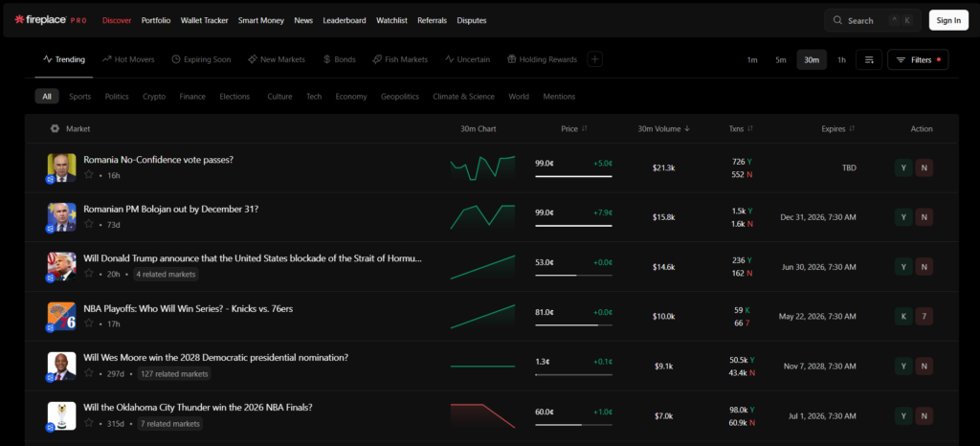Select the All category filter
Viewport: 980px width, 446px height.
coord(47,97)
